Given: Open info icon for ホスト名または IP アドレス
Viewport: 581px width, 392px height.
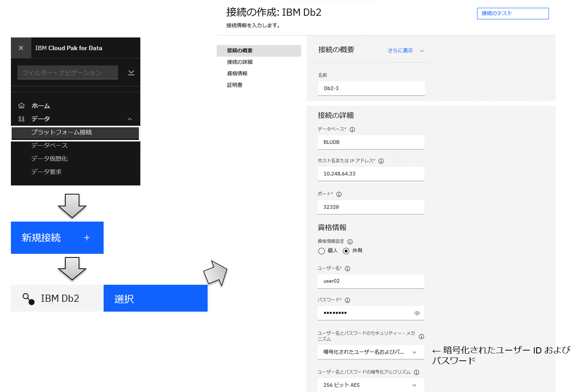Looking at the screenshot, I should [x=381, y=161].
